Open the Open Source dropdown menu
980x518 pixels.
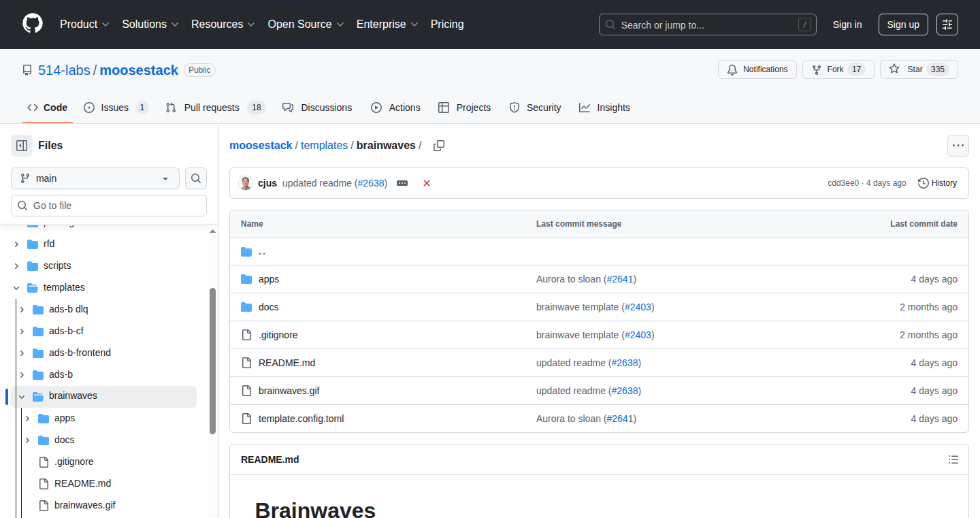306,24
